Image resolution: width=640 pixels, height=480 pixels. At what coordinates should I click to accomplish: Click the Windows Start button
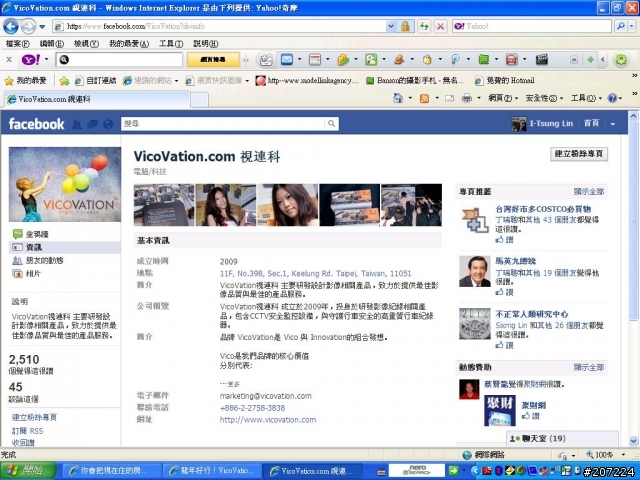[x=28, y=471]
